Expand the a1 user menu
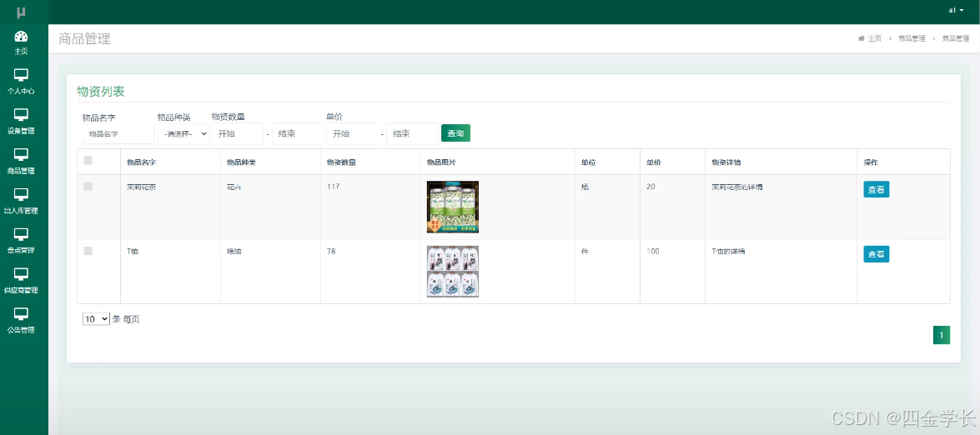The height and width of the screenshot is (435, 980). [x=957, y=11]
